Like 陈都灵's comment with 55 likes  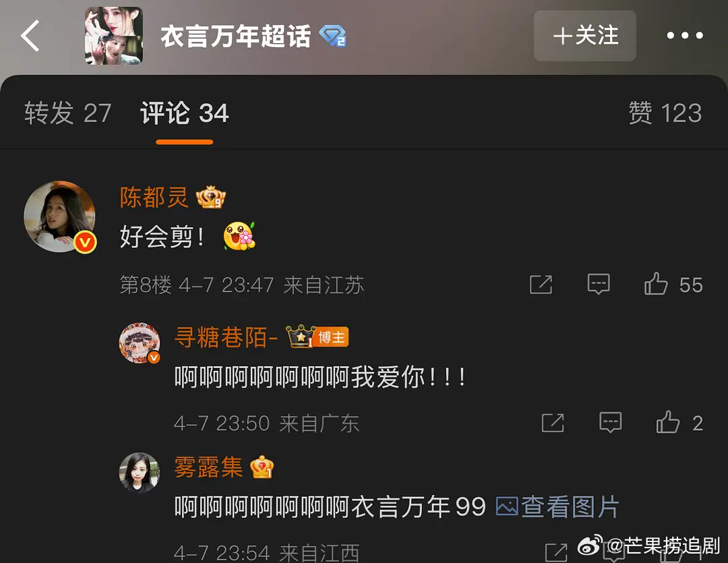673,285
